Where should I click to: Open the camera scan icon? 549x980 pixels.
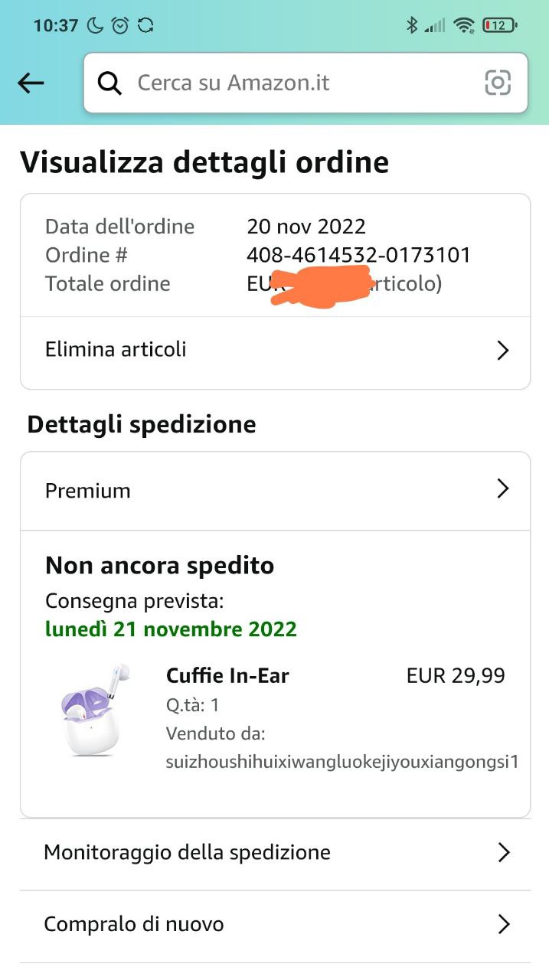click(x=498, y=83)
